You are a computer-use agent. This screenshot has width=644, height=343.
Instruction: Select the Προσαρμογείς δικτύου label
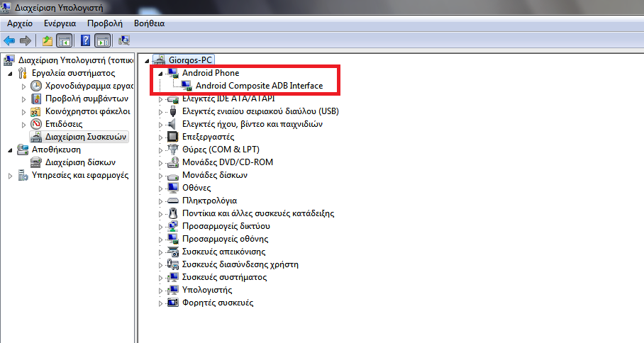pos(226,226)
